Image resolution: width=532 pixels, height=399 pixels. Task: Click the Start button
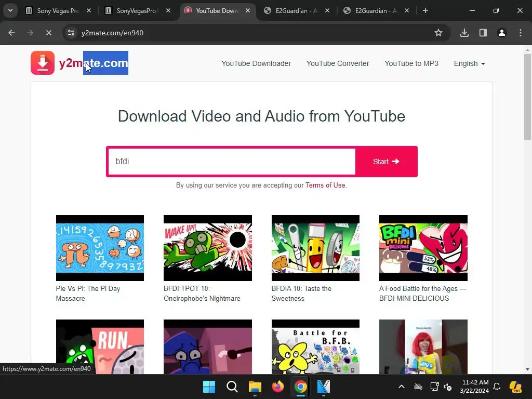coord(386,162)
